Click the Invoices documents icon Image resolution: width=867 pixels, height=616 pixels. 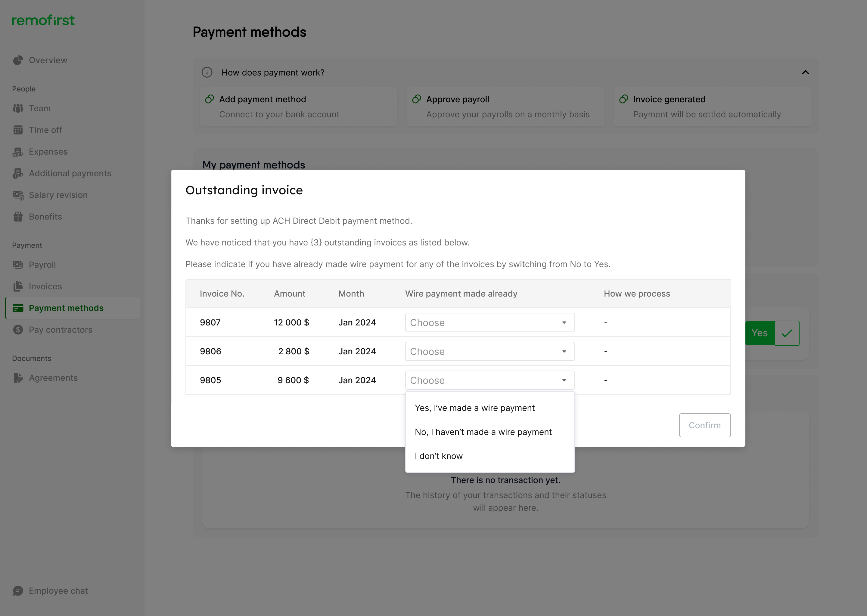pyautogui.click(x=18, y=286)
